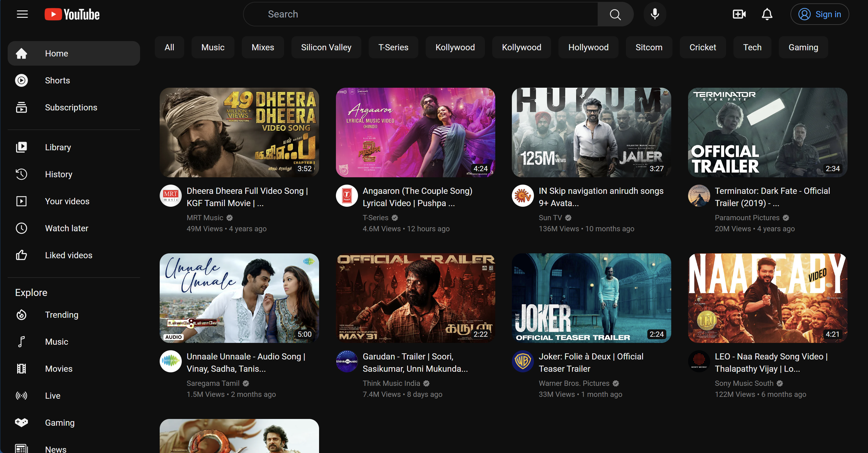Viewport: 868px width, 453px height.
Task: Click the YouTube logo
Action: click(x=72, y=14)
